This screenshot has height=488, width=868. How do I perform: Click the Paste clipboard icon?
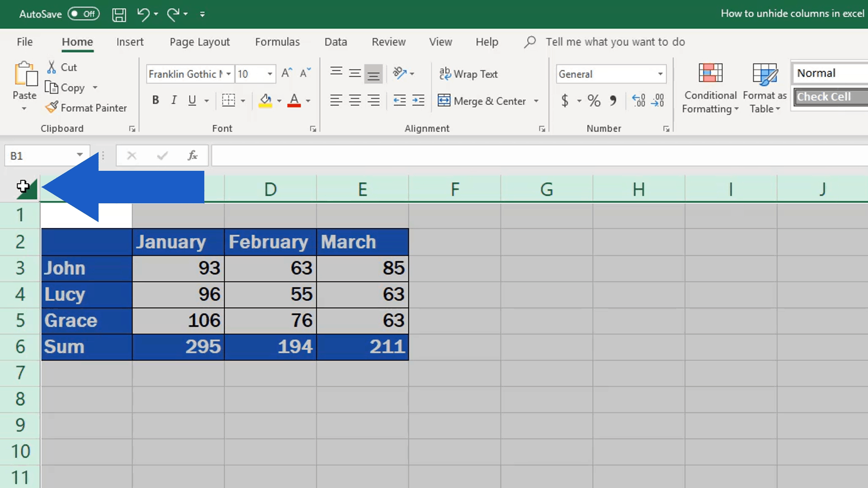(x=25, y=74)
